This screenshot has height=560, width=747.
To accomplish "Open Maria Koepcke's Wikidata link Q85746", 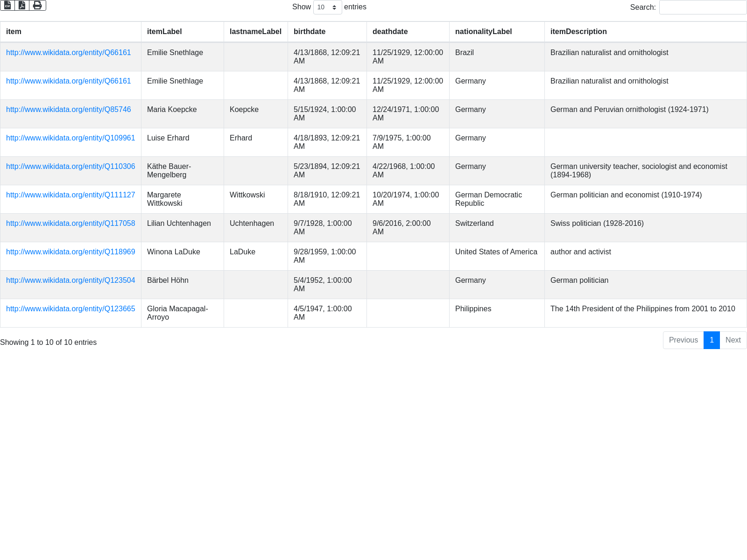I will click(69, 110).
